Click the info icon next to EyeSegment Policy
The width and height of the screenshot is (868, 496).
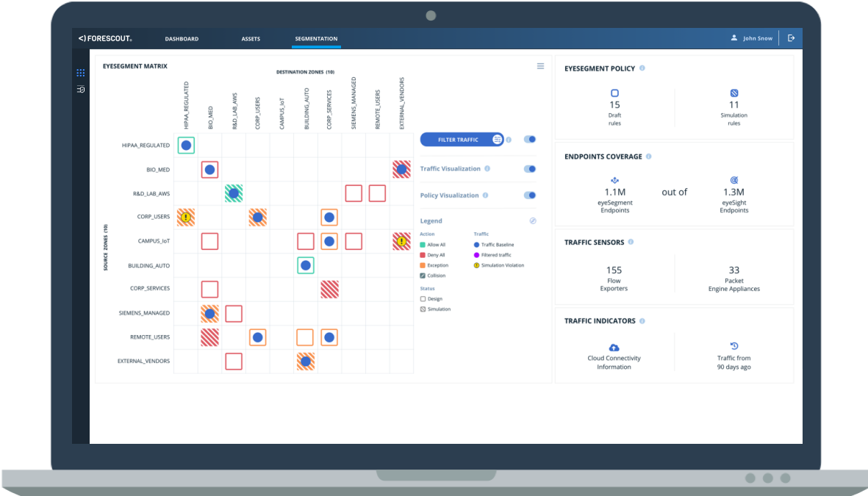[642, 68]
